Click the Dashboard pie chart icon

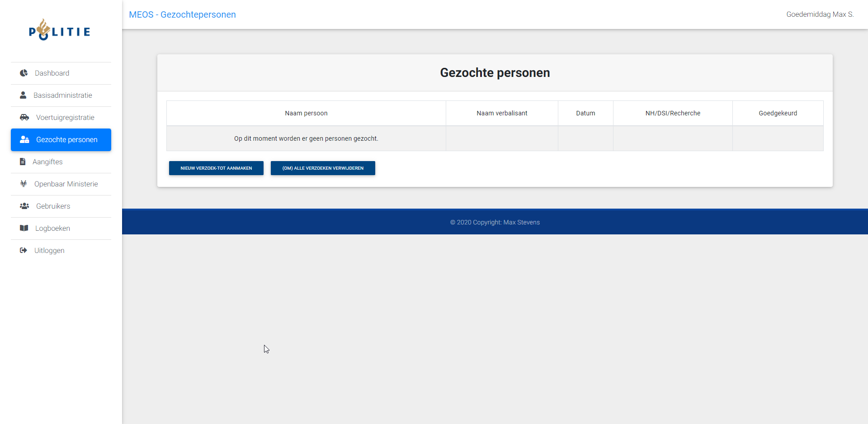24,73
